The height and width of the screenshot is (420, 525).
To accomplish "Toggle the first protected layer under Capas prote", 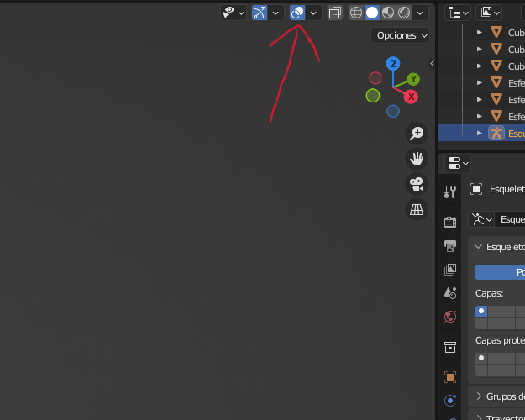I will coord(481,358).
